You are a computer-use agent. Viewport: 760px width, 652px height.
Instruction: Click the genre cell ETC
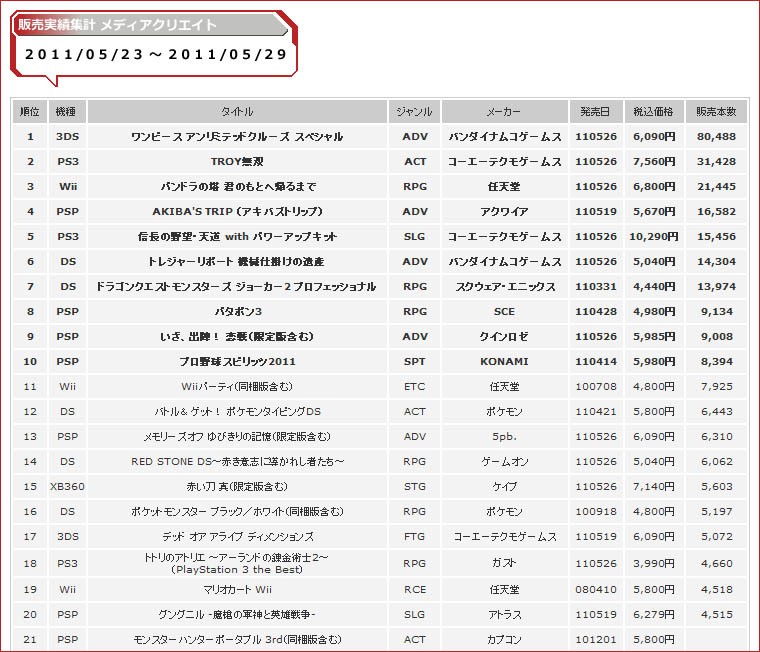point(414,386)
